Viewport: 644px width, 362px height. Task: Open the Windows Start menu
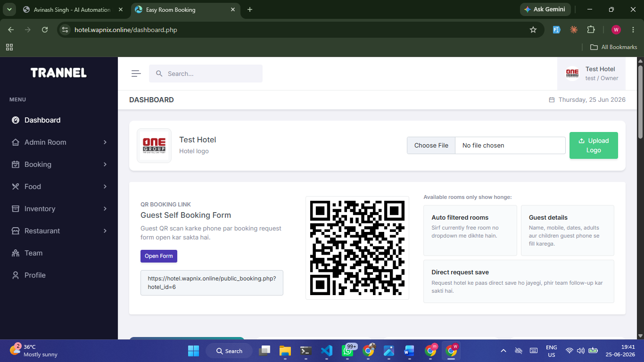[193, 351]
